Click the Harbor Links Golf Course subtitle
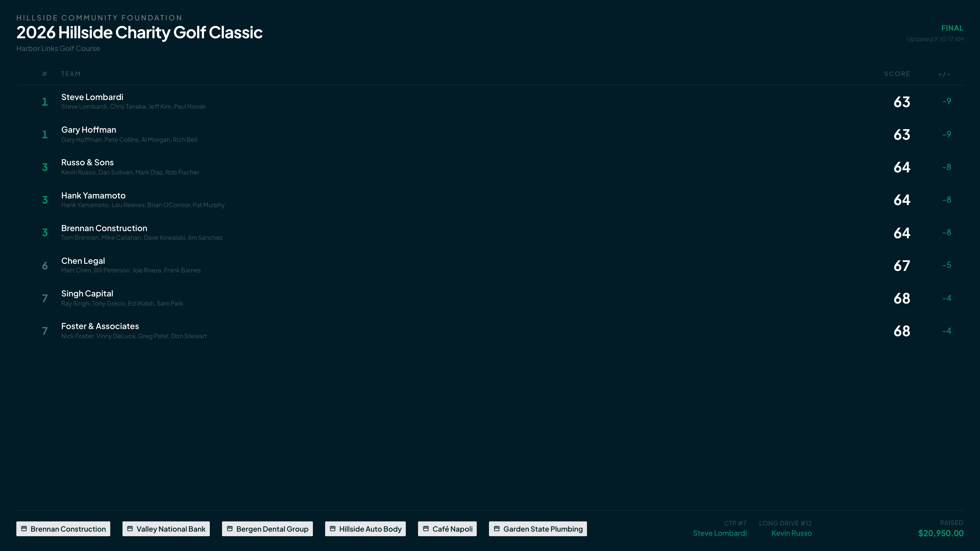Image resolution: width=980 pixels, height=551 pixels. (58, 49)
